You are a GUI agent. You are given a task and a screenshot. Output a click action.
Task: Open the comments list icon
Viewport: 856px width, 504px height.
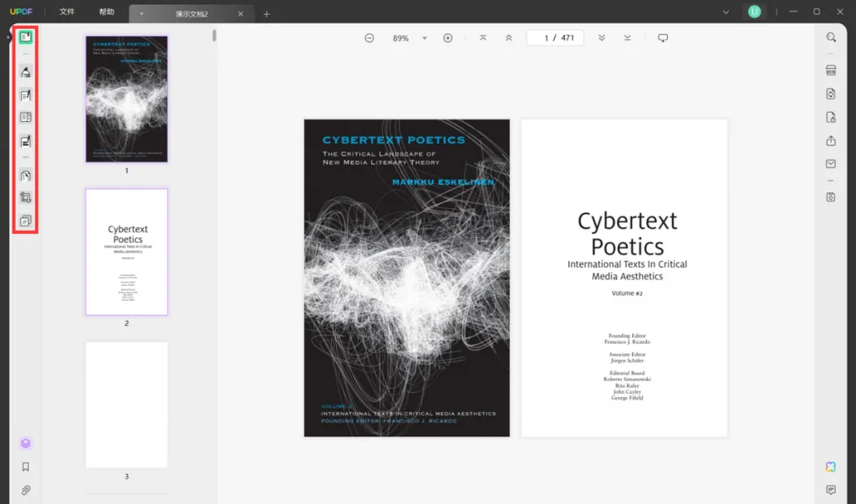coord(831,490)
